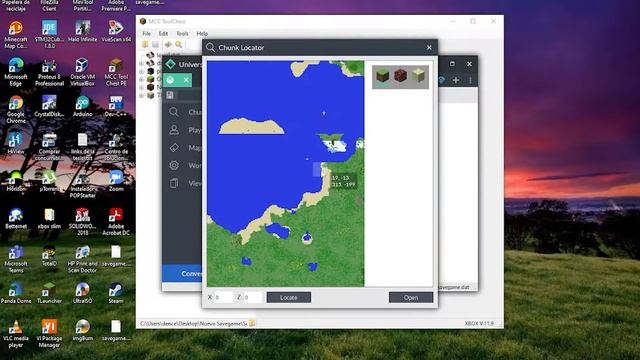Select the red netherrack block icon
640x360 pixels.
point(401,76)
